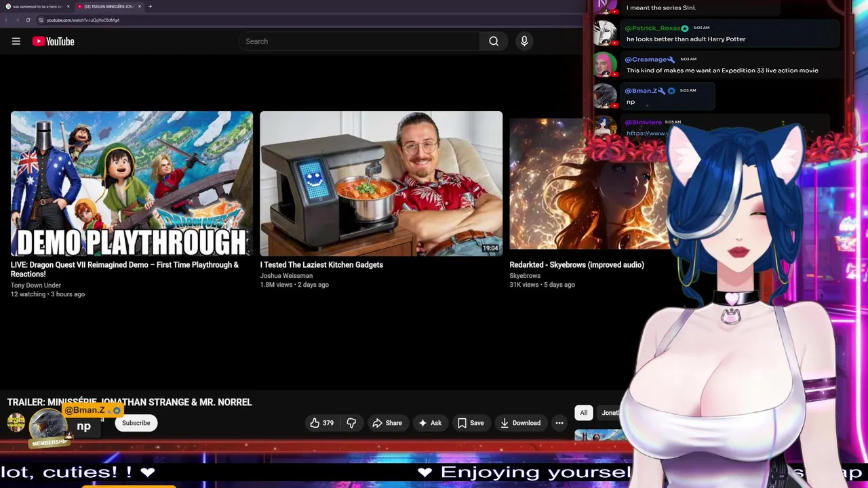Image resolution: width=868 pixels, height=488 pixels.
Task: Click the @Patrick_Roxas chat username
Action: [x=652, y=28]
